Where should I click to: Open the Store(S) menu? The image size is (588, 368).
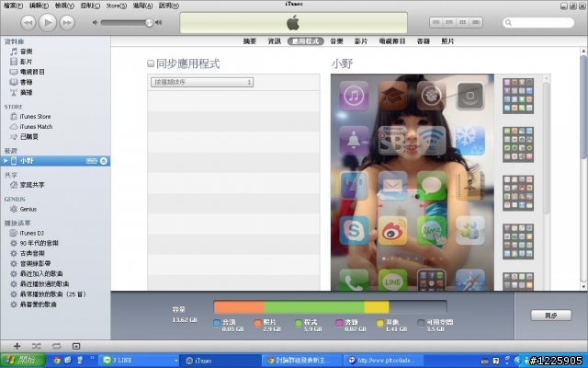tap(117, 6)
